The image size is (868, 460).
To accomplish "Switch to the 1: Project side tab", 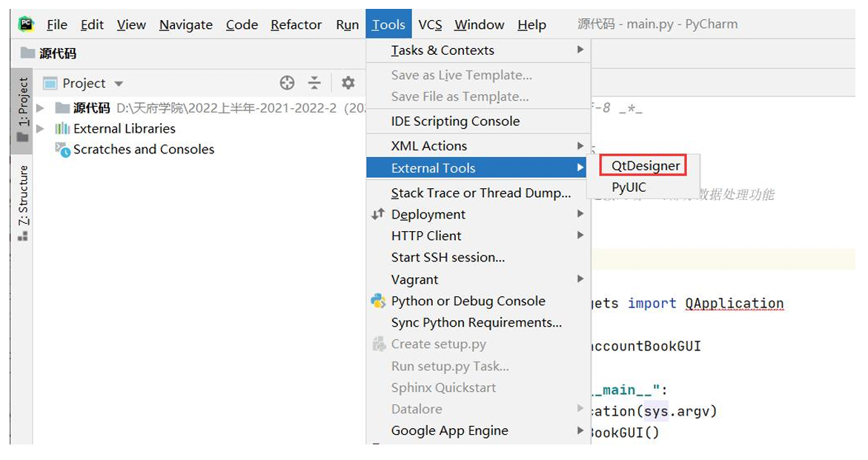I will pos(22,110).
